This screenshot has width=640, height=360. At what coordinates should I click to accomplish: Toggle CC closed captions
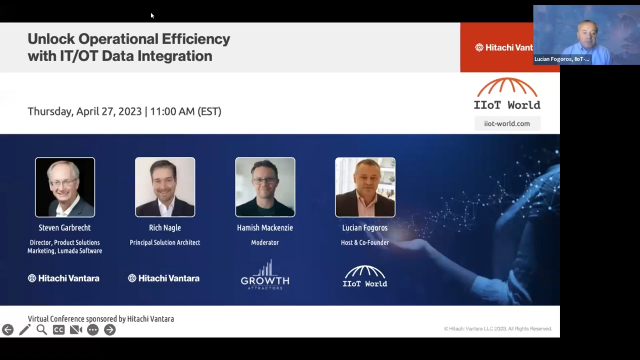59,330
